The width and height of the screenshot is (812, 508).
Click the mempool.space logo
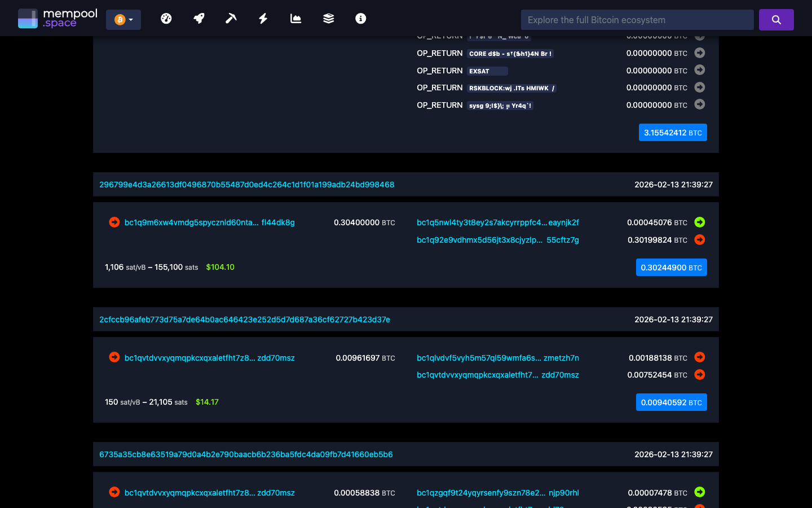point(57,17)
